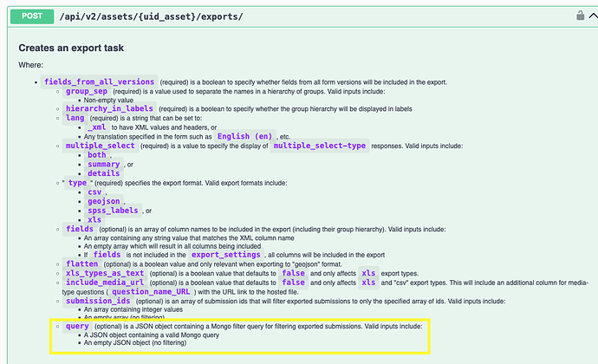This screenshot has height=364, width=598.
Task: Click the fields_from_all_versions parameter code
Action: (x=99, y=81)
